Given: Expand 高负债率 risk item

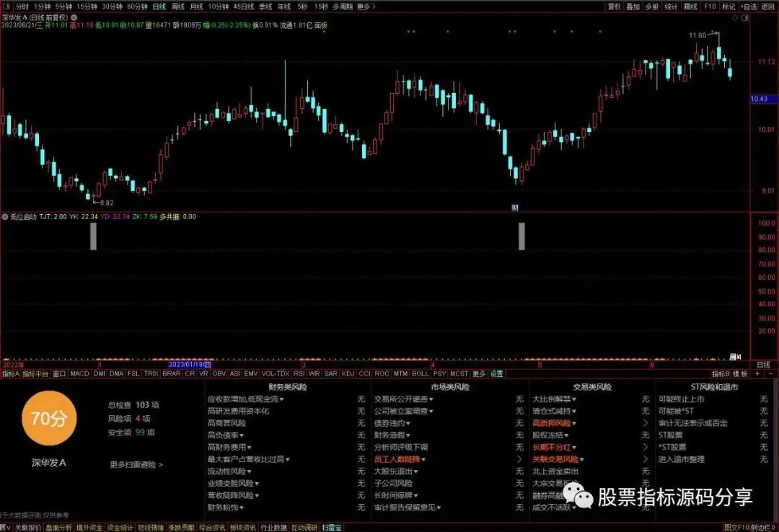Looking at the screenshot, I should 226,435.
